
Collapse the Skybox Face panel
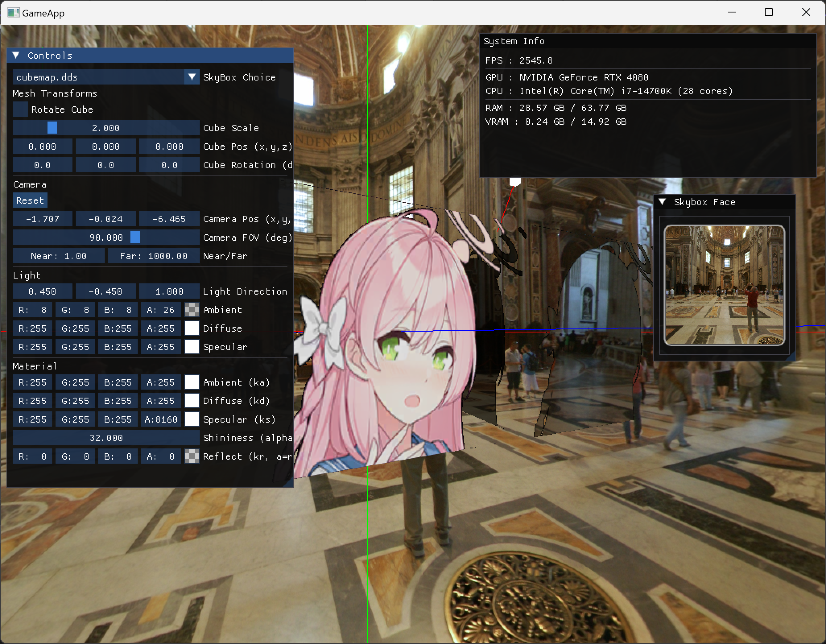(x=662, y=202)
